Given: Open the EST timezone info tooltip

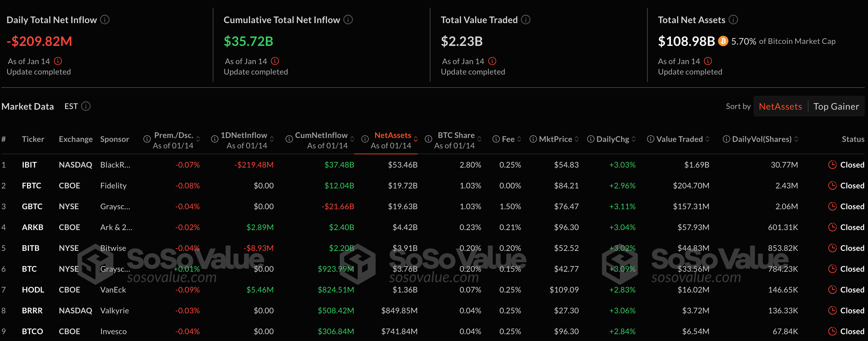Looking at the screenshot, I should [x=87, y=106].
